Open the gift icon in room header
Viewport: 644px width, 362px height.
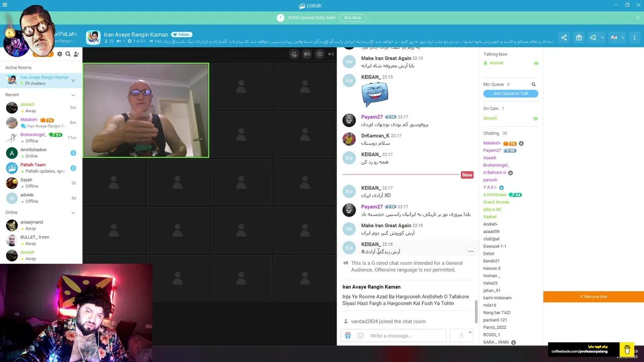tap(579, 38)
